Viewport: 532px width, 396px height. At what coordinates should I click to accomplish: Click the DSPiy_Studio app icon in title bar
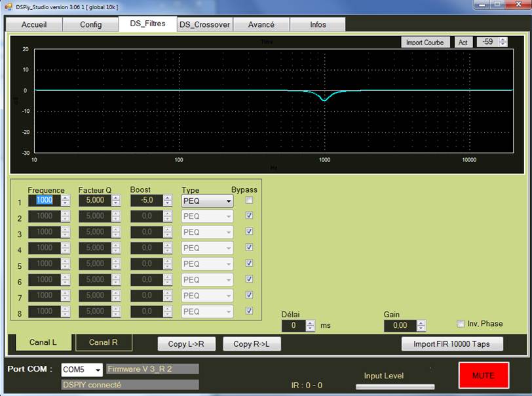[x=8, y=7]
